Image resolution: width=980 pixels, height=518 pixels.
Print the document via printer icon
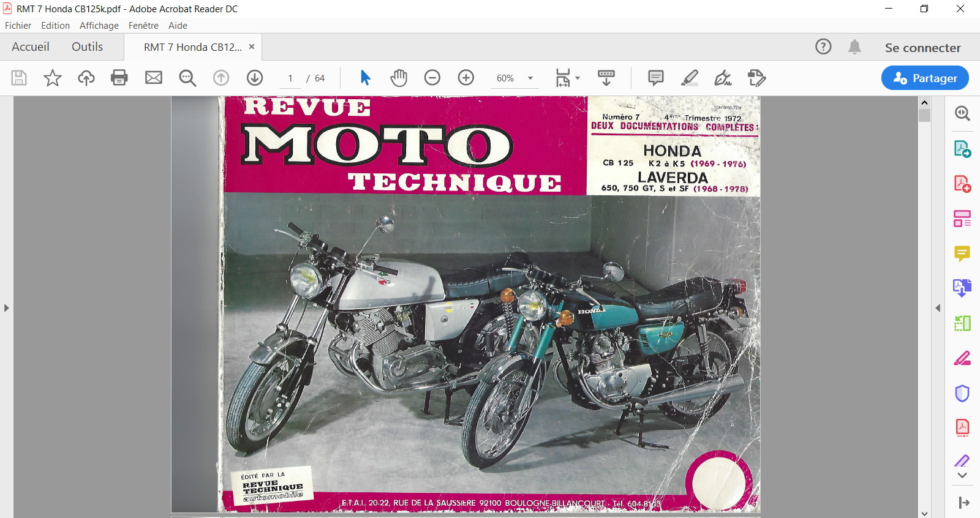(x=119, y=78)
